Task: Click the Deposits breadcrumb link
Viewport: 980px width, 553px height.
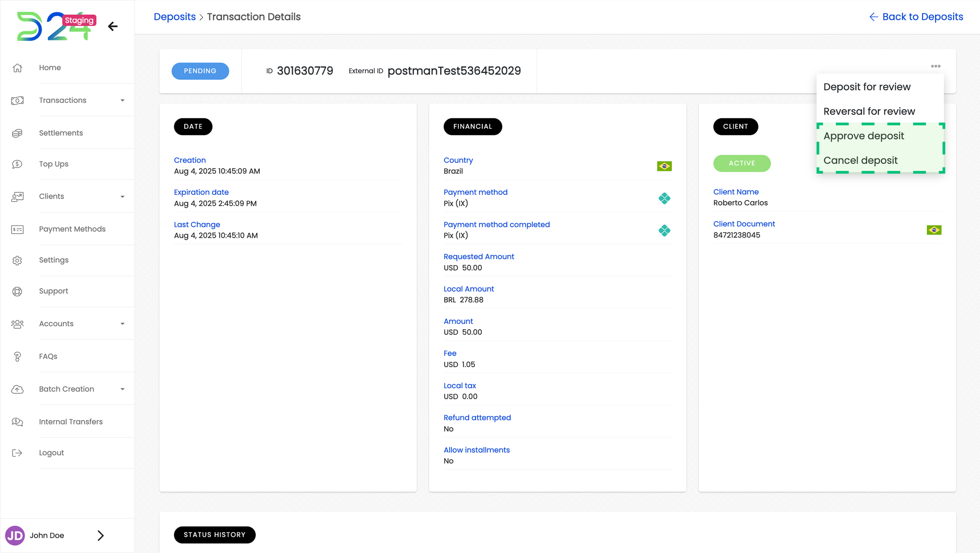Action: pyautogui.click(x=174, y=17)
